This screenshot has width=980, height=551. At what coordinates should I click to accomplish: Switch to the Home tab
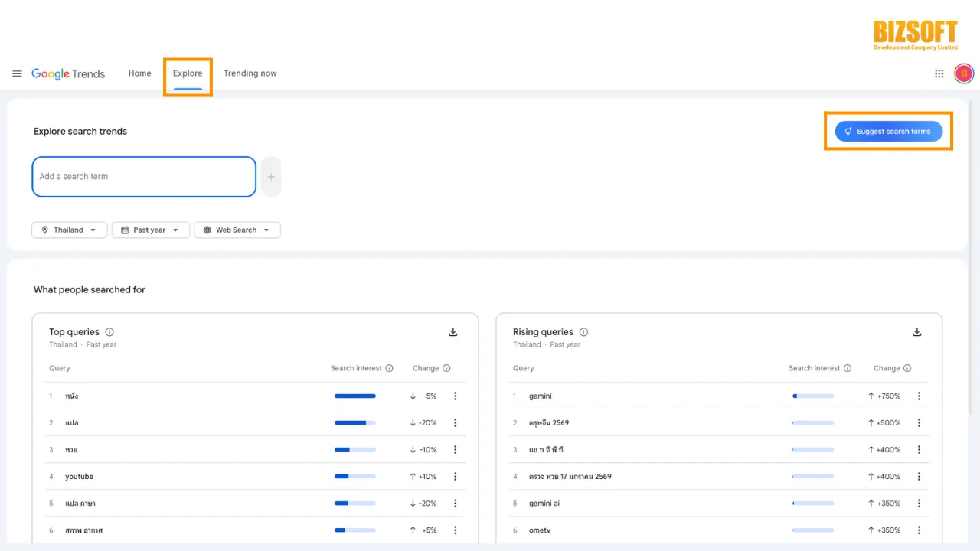coord(139,73)
